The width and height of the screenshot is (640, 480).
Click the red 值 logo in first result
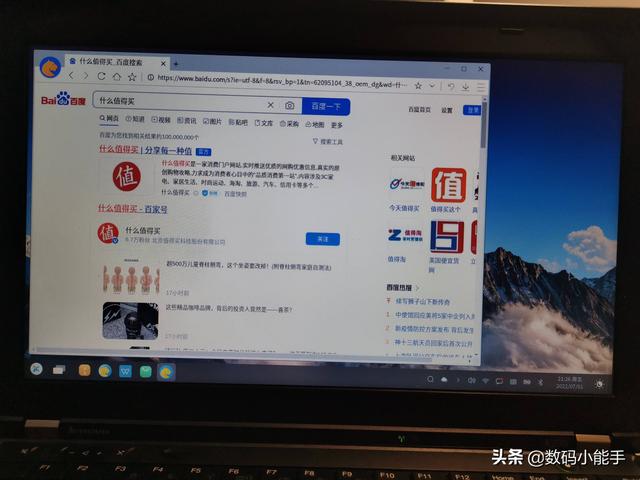click(127, 176)
